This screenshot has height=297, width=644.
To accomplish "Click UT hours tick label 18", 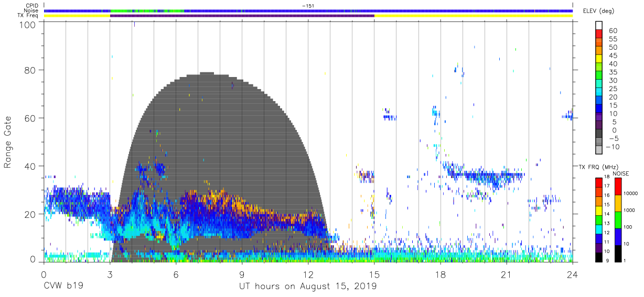I will 440,274.
